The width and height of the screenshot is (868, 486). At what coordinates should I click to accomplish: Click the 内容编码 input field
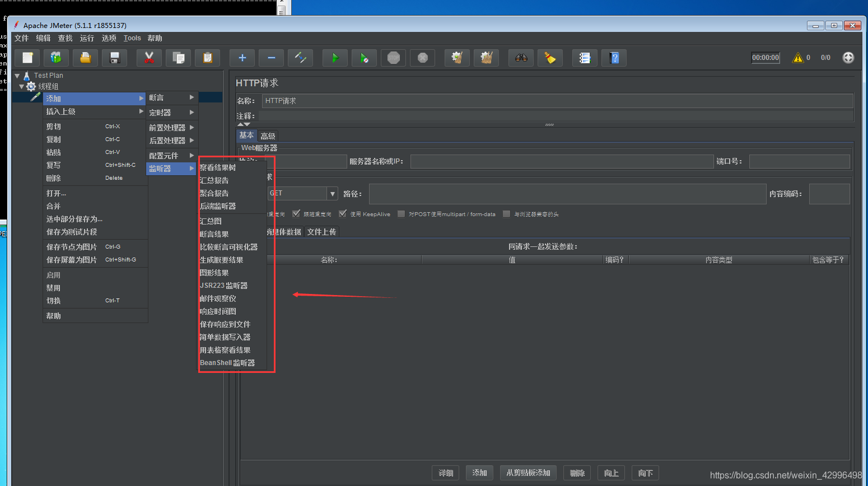click(x=829, y=194)
